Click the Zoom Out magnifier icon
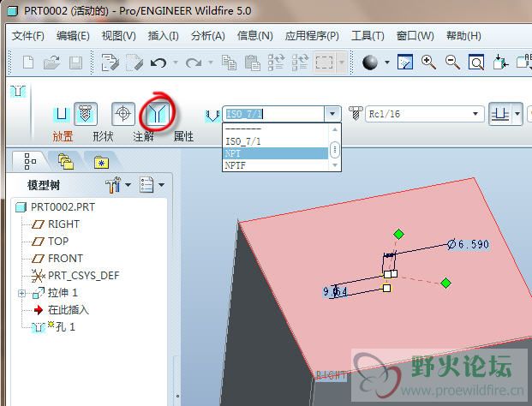 point(452,63)
